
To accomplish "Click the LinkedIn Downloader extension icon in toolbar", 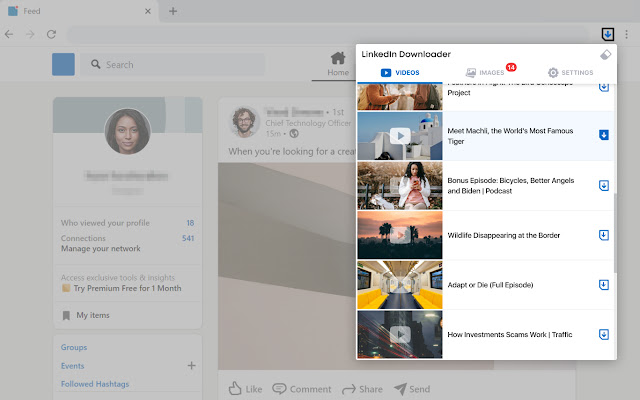I will pos(608,34).
